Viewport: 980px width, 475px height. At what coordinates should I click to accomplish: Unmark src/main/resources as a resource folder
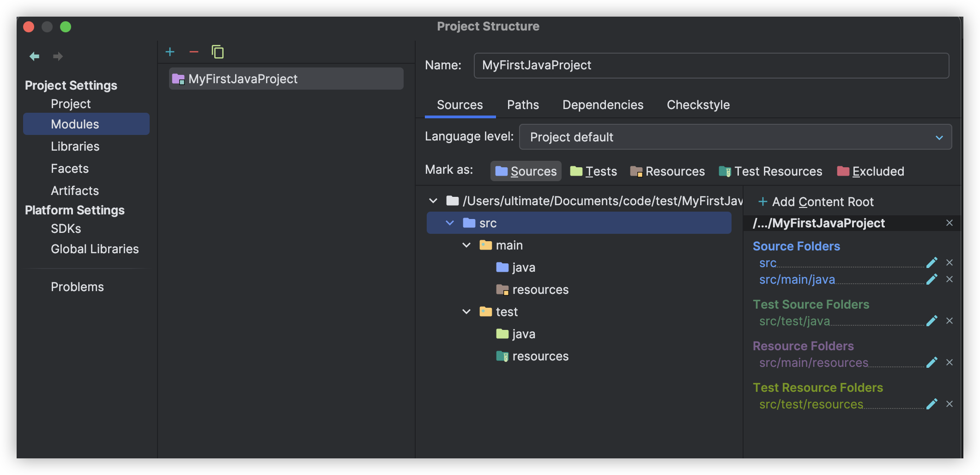(x=949, y=362)
